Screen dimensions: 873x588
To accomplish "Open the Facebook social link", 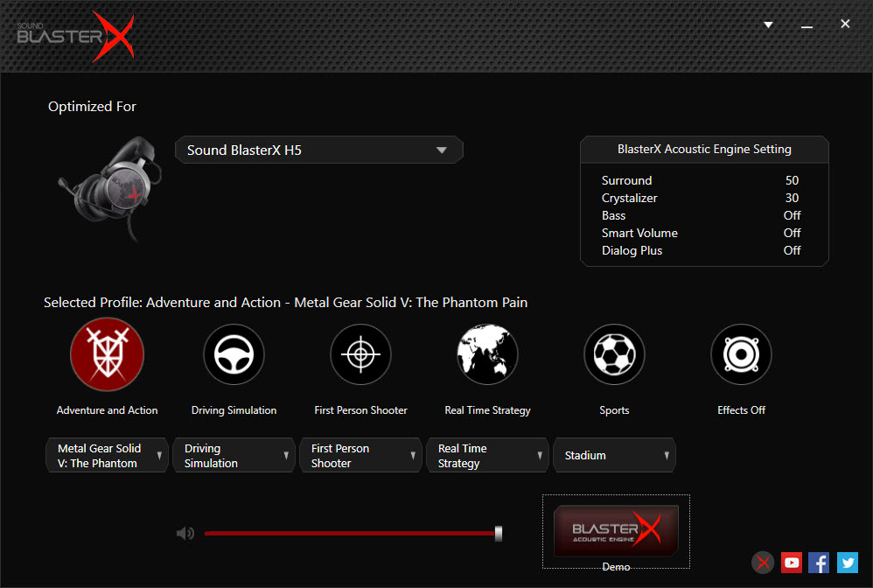I will pyautogui.click(x=819, y=563).
